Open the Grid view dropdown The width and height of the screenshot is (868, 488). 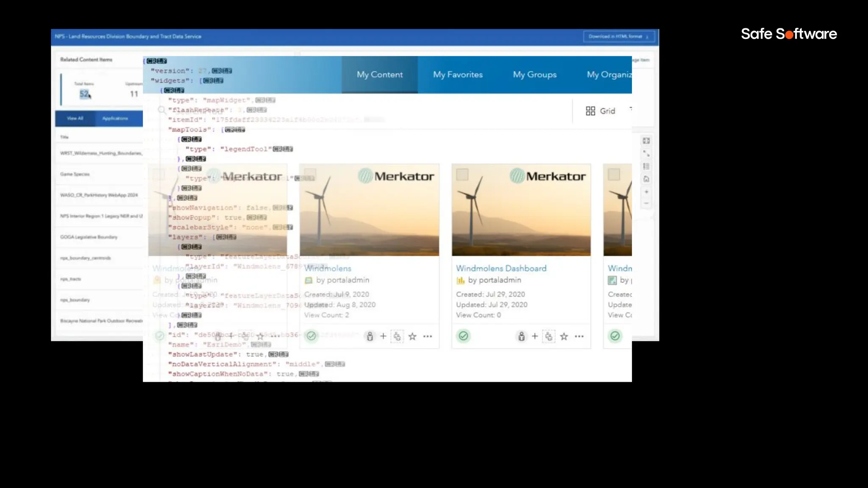601,111
